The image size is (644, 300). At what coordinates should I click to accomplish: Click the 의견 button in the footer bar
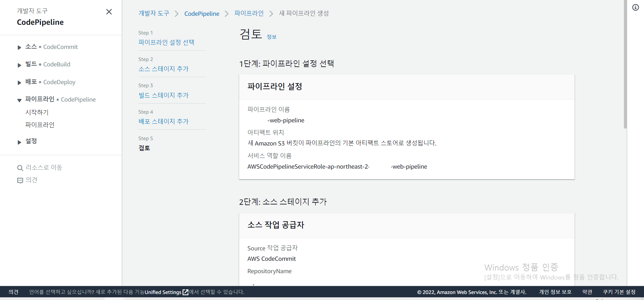[x=13, y=292]
